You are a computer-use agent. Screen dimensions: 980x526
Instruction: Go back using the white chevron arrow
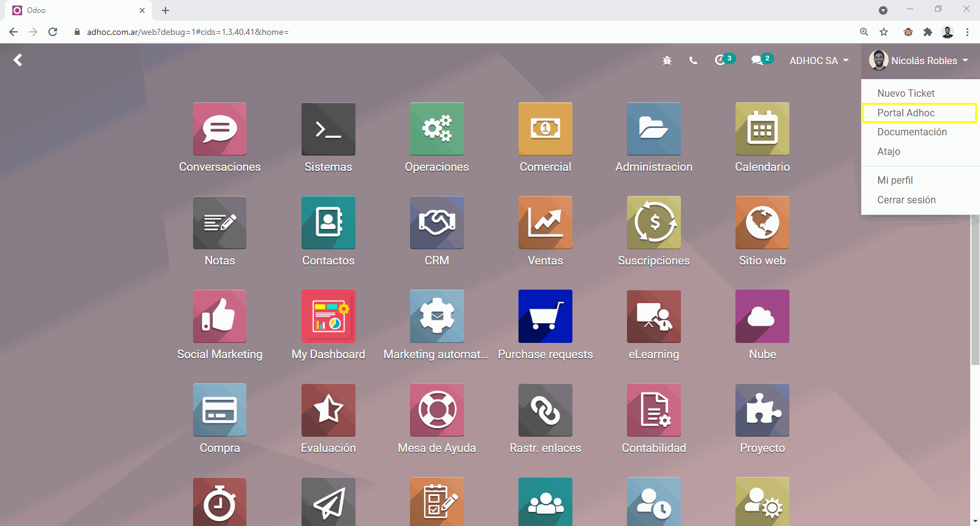pos(18,60)
